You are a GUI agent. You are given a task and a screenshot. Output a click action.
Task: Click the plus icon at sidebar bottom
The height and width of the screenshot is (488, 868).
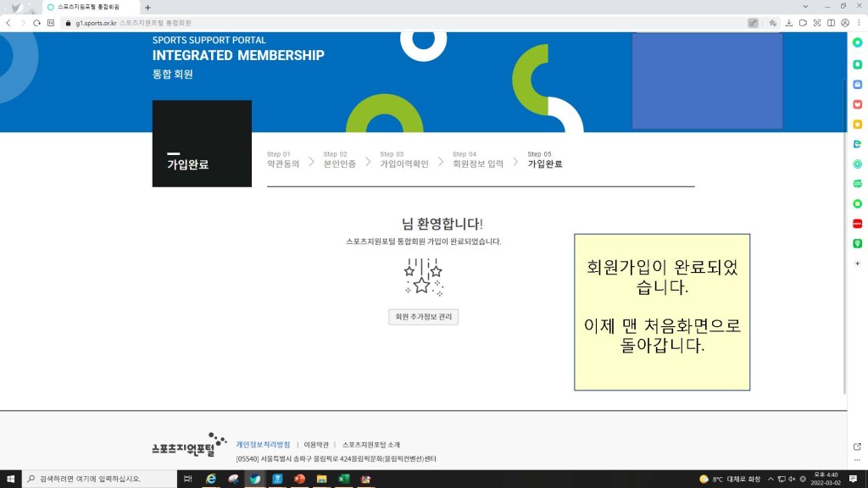click(857, 263)
